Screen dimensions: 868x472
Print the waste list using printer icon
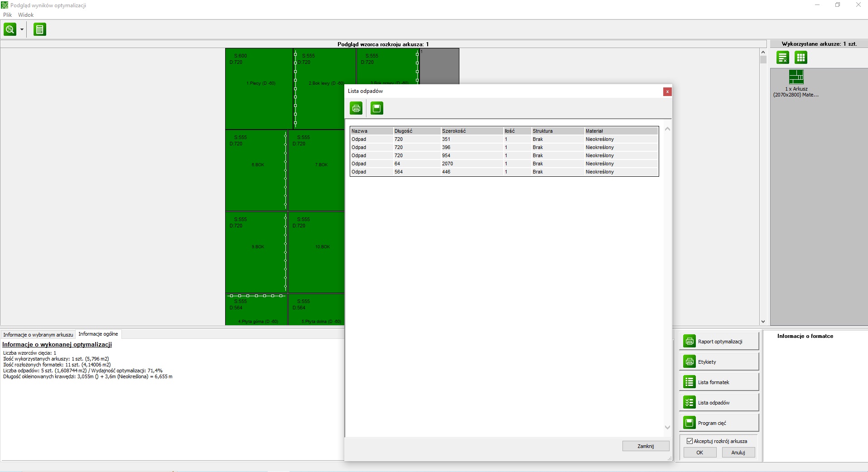[x=356, y=108]
